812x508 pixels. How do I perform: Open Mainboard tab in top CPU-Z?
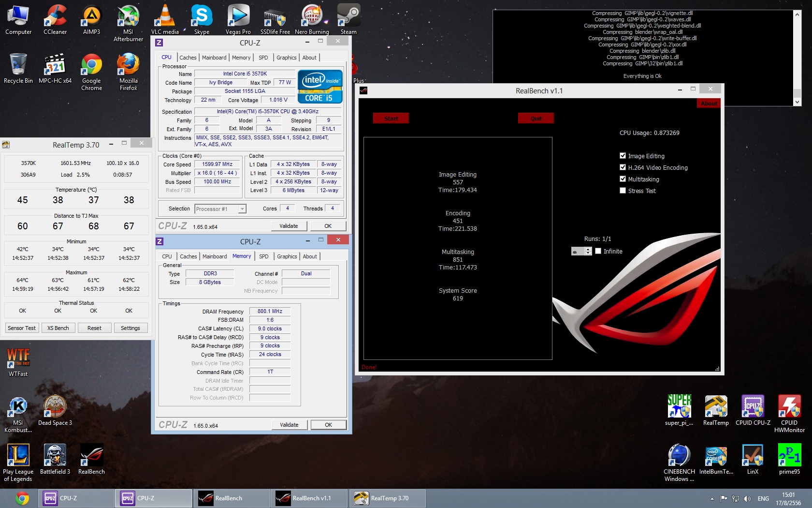click(214, 58)
